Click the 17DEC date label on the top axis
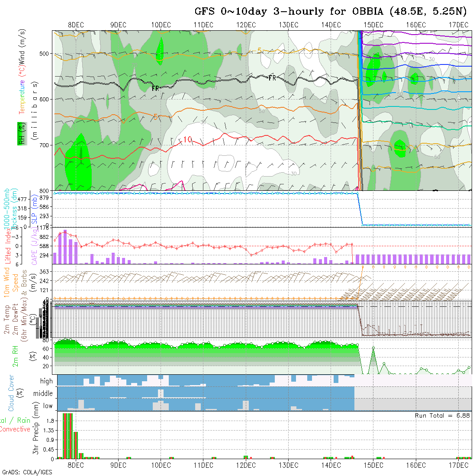Screen dimensions: 476x476 point(458,25)
